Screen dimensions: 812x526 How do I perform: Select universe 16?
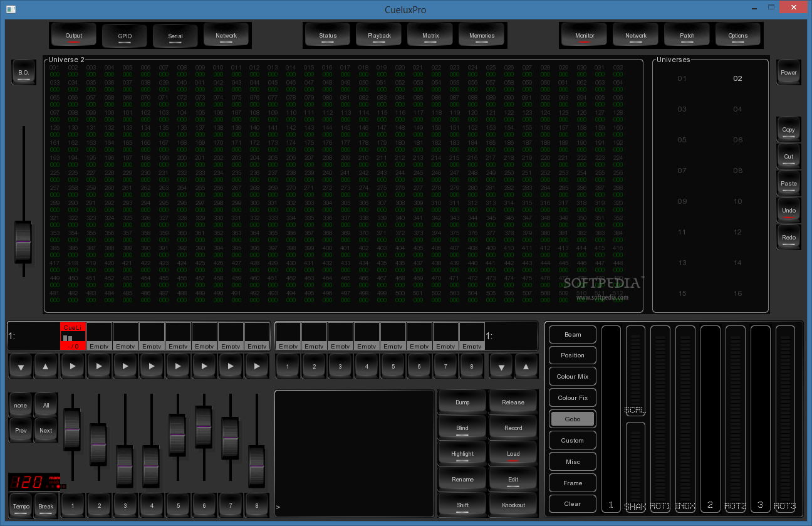(x=737, y=293)
